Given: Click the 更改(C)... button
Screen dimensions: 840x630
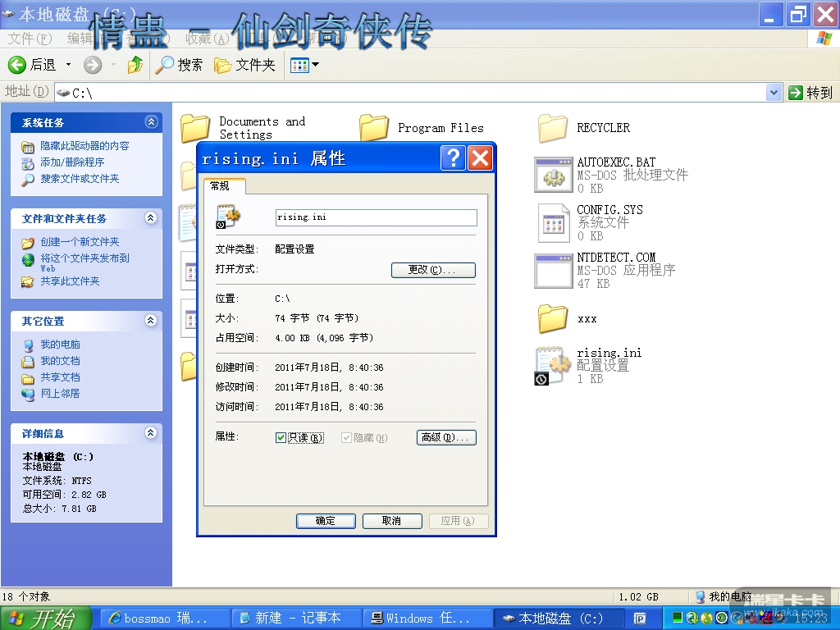Looking at the screenshot, I should [433, 270].
